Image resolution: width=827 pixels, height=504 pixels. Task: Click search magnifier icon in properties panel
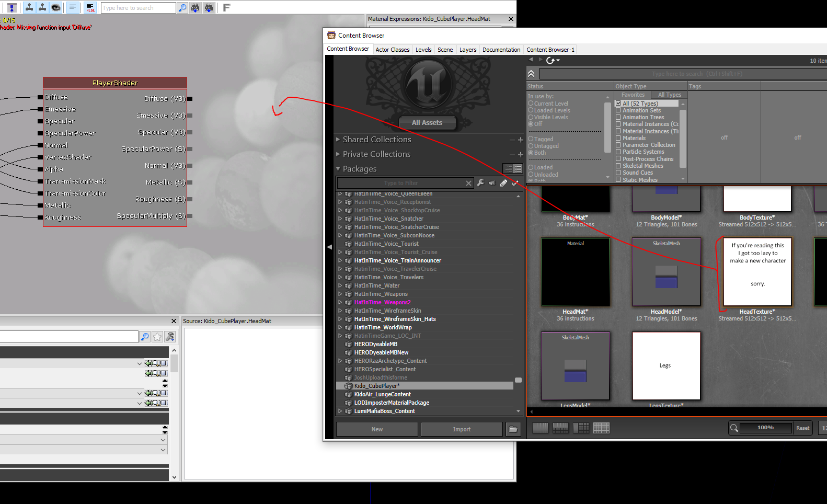pos(145,337)
